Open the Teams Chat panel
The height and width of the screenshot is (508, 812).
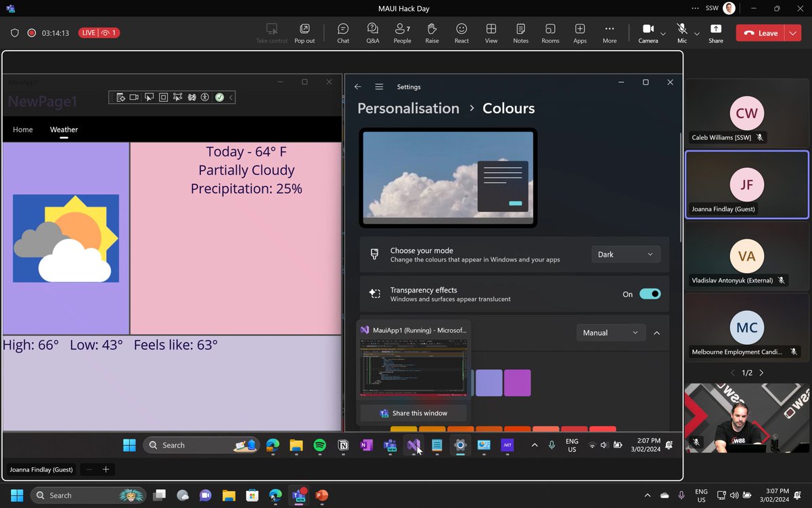pyautogui.click(x=343, y=33)
